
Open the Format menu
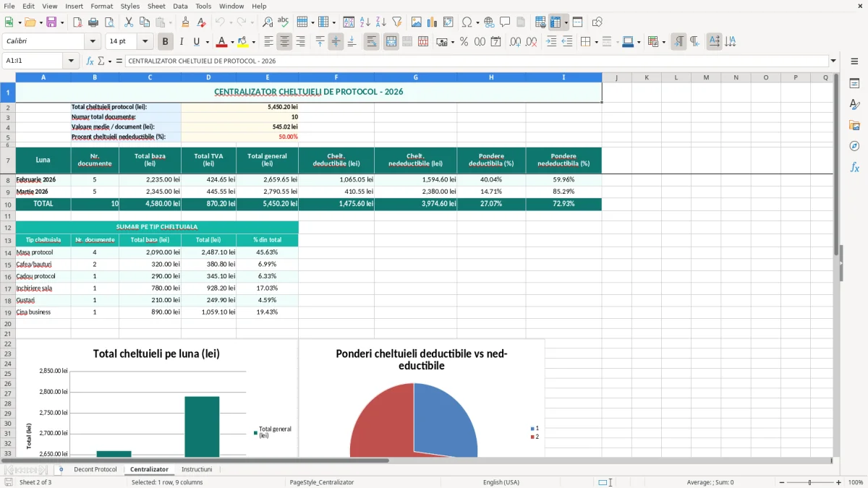click(x=101, y=6)
